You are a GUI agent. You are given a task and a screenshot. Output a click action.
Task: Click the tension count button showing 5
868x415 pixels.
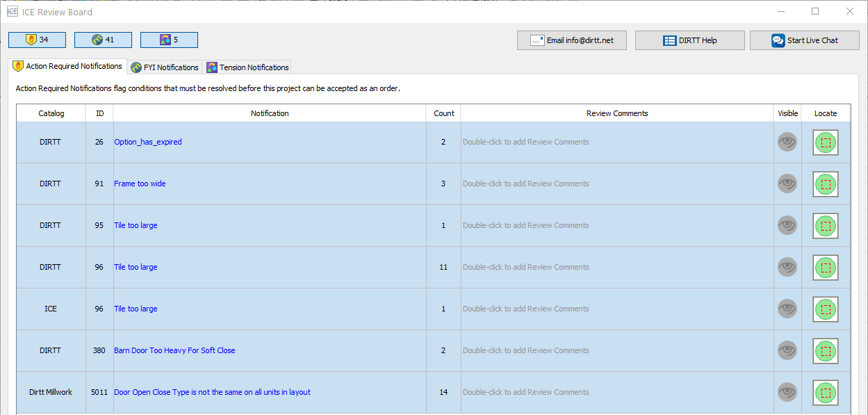point(169,40)
